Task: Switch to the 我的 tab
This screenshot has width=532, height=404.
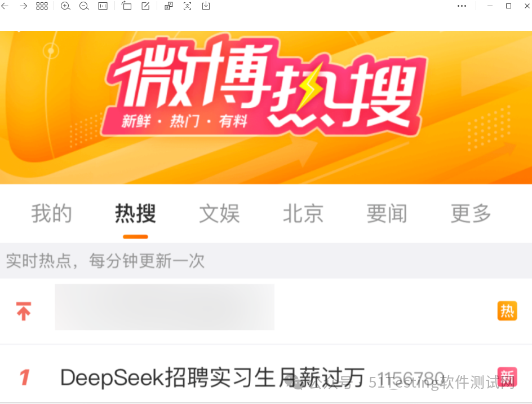Action: 52,214
